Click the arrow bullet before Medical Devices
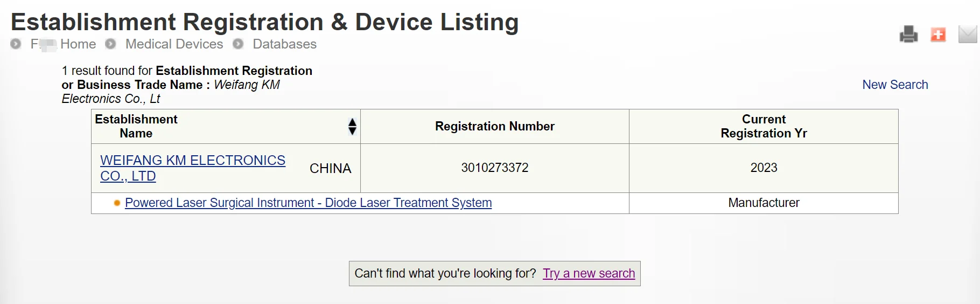The image size is (980, 304). (x=110, y=44)
